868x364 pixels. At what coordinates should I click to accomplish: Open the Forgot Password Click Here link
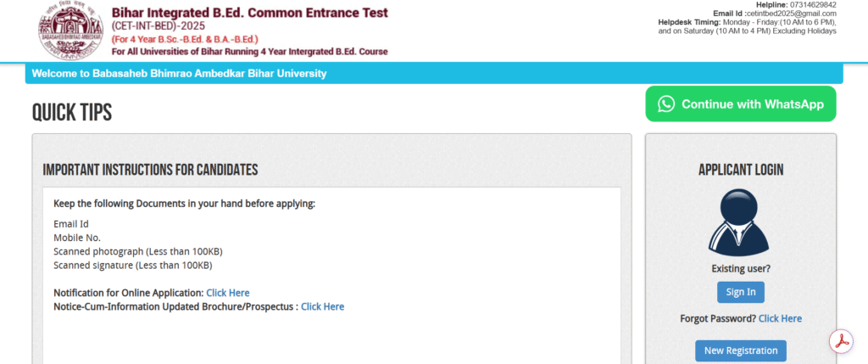coord(780,318)
